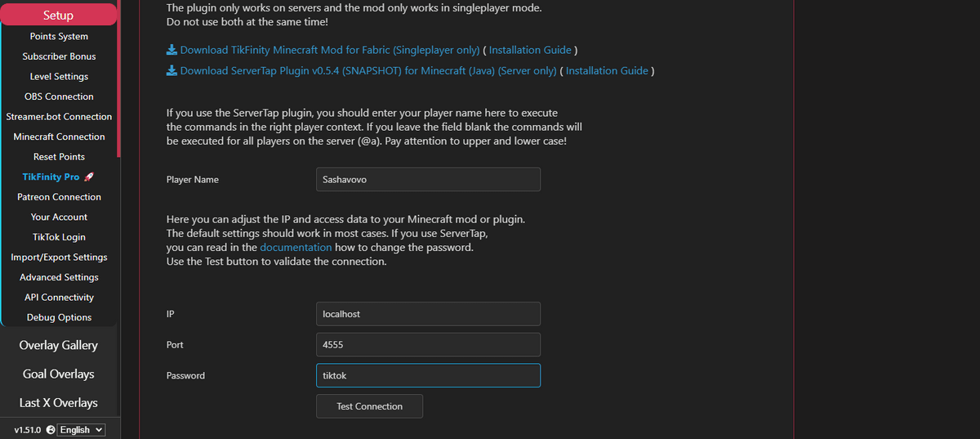Select Debug Options in sidebar
This screenshot has height=439, width=980.
(x=59, y=317)
